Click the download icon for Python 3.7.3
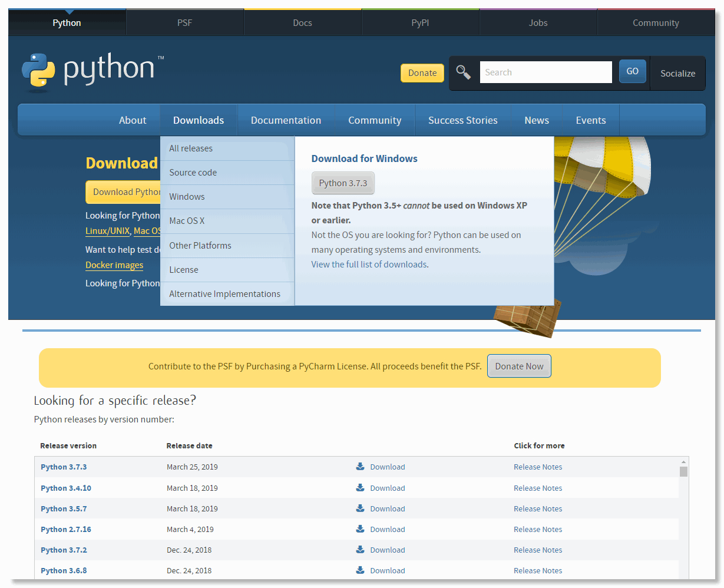The image size is (724, 588). (361, 467)
